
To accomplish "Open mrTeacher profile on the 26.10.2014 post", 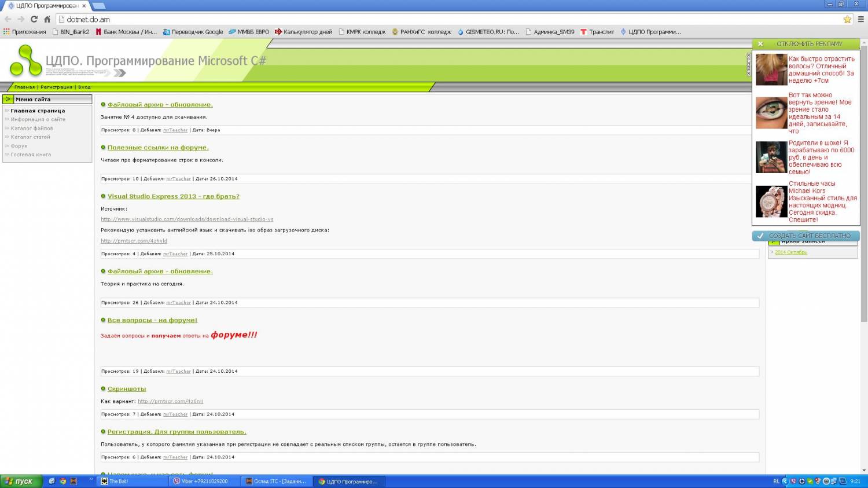I will click(178, 179).
